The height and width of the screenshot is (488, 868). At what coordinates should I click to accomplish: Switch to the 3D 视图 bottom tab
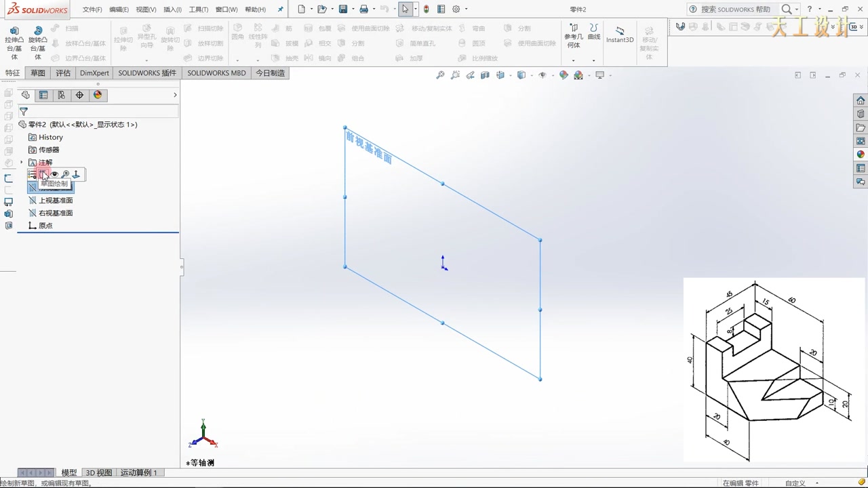click(x=99, y=472)
